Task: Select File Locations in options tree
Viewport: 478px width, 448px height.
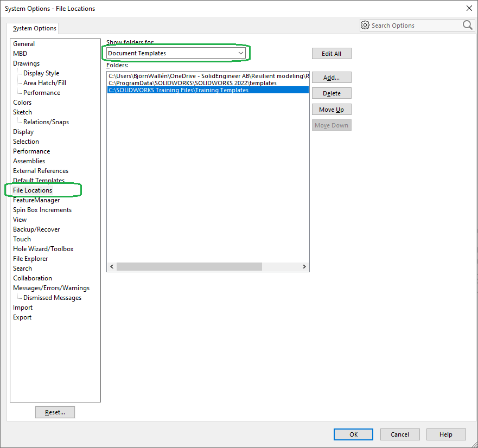Action: (x=33, y=190)
